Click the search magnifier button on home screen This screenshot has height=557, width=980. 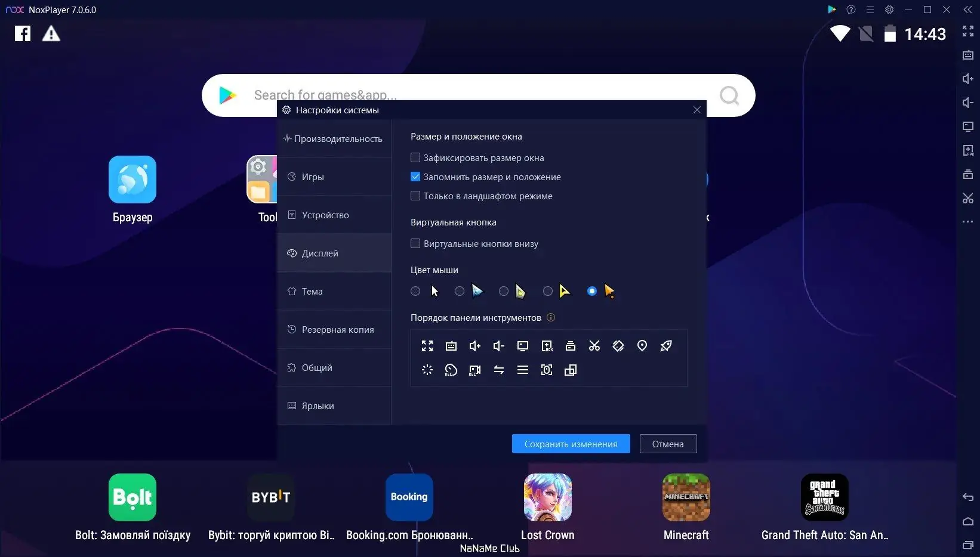pos(729,95)
